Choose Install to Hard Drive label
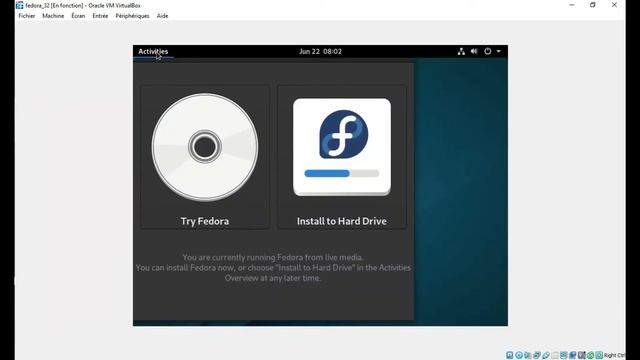Image resolution: width=640 pixels, height=360 pixels. coord(342,221)
